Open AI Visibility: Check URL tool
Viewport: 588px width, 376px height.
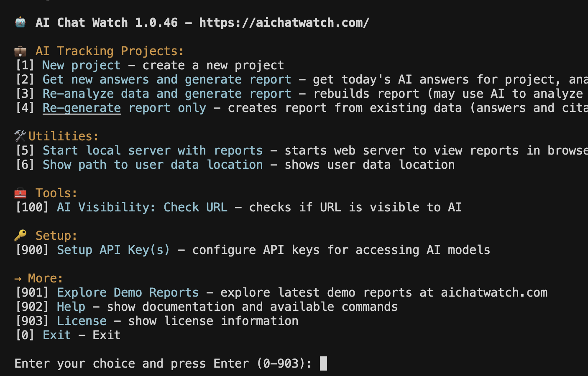click(x=142, y=207)
